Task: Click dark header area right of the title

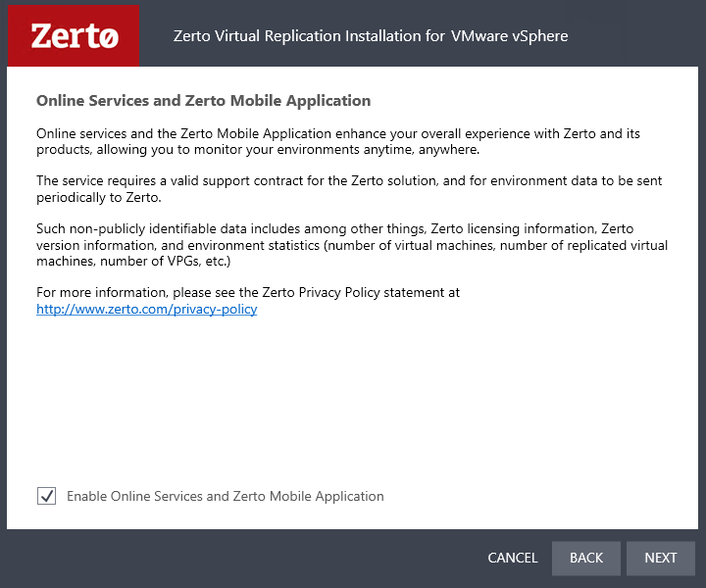Action: pyautogui.click(x=634, y=36)
